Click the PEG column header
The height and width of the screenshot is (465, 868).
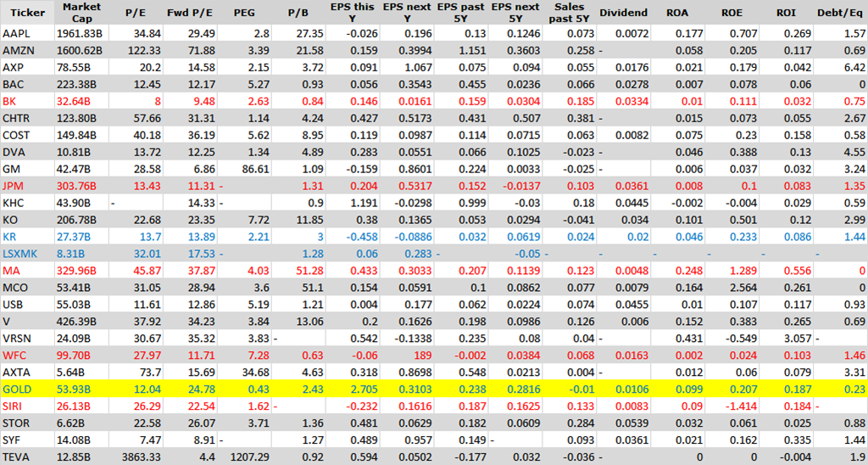point(245,12)
